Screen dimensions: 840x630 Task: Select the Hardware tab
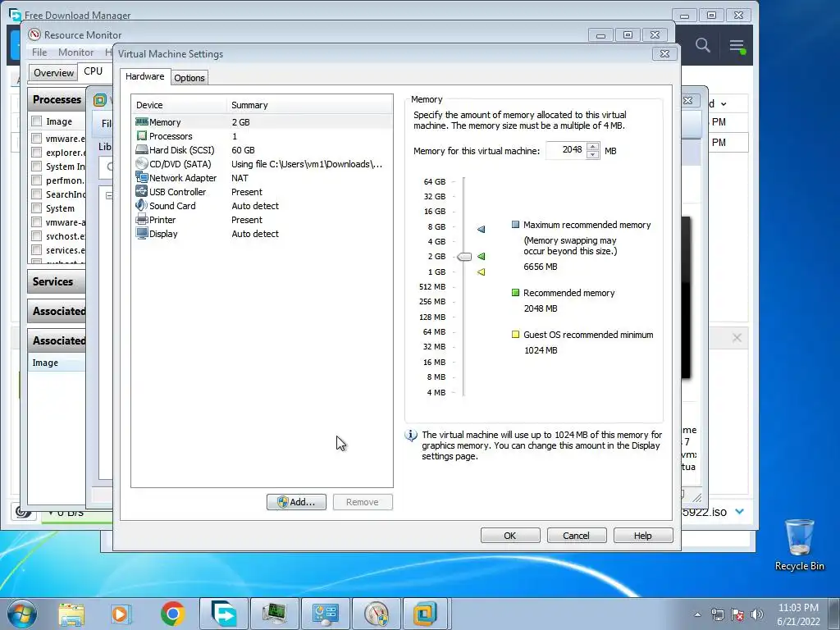tap(144, 76)
